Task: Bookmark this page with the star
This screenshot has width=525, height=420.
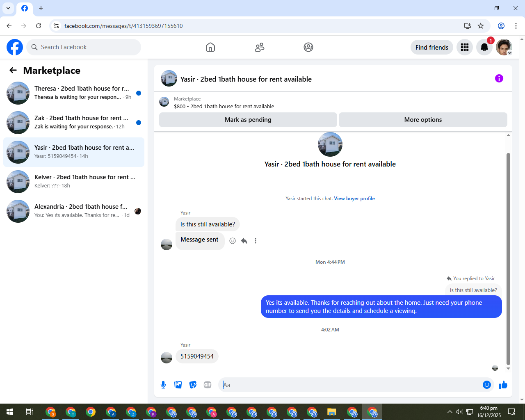Action: pyautogui.click(x=481, y=26)
